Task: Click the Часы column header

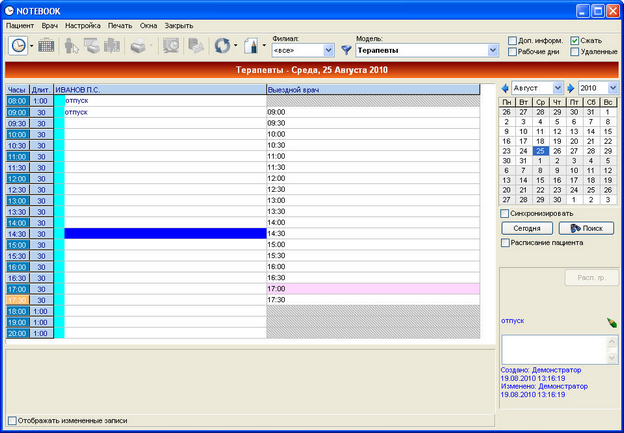Action: pos(18,90)
